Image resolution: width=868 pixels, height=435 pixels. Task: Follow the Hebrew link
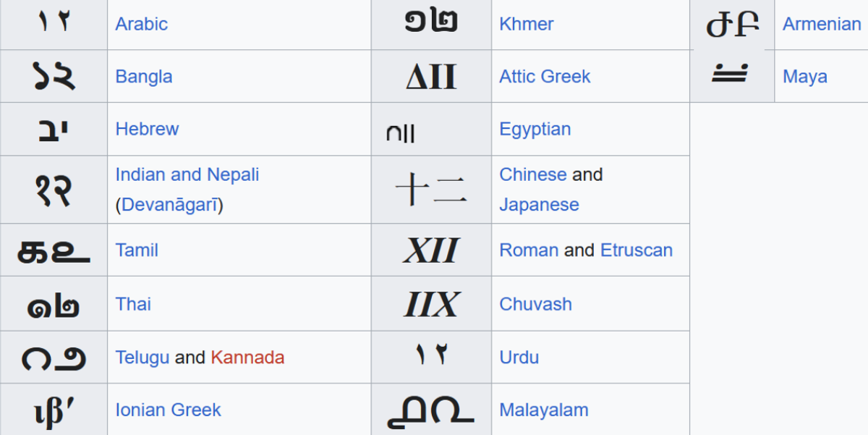click(147, 130)
